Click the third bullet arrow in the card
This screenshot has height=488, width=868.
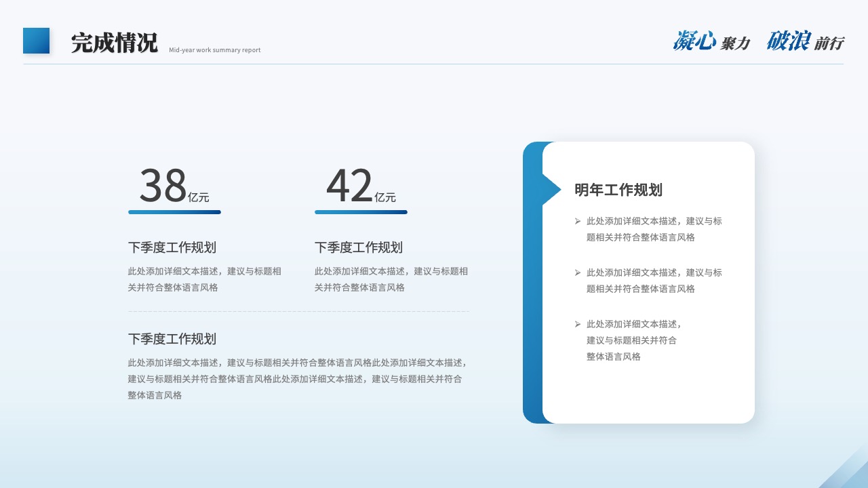click(578, 324)
